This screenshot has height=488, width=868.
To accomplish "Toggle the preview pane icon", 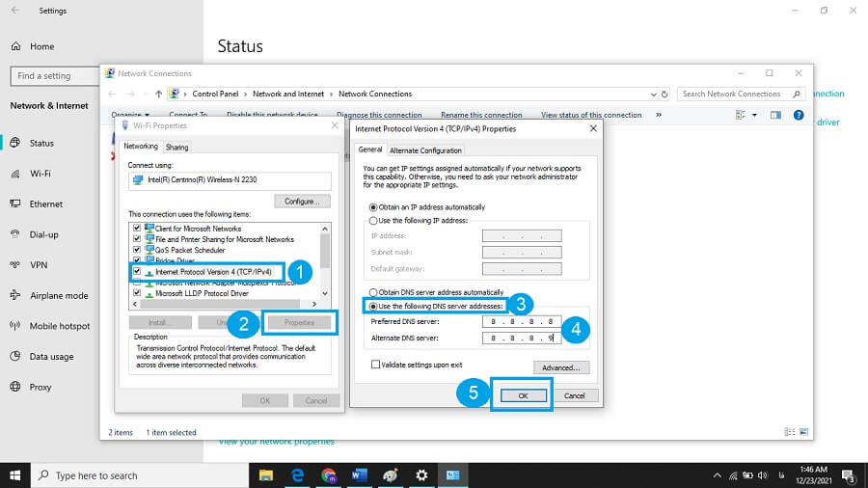I will [x=775, y=115].
